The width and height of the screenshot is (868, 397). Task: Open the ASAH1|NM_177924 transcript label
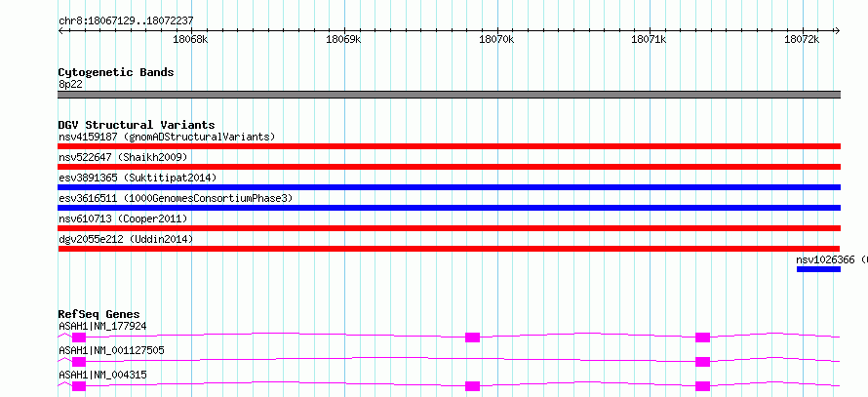[102, 326]
